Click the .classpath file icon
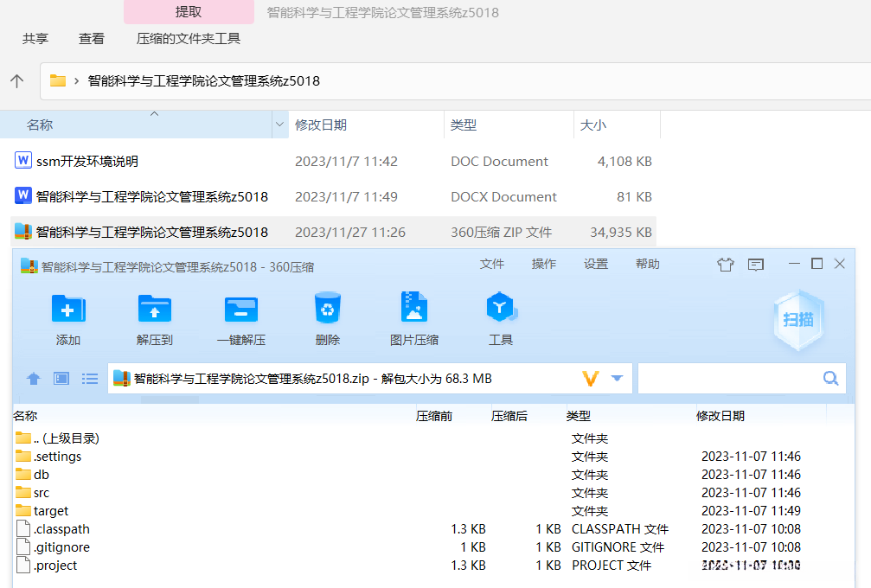 tap(23, 528)
